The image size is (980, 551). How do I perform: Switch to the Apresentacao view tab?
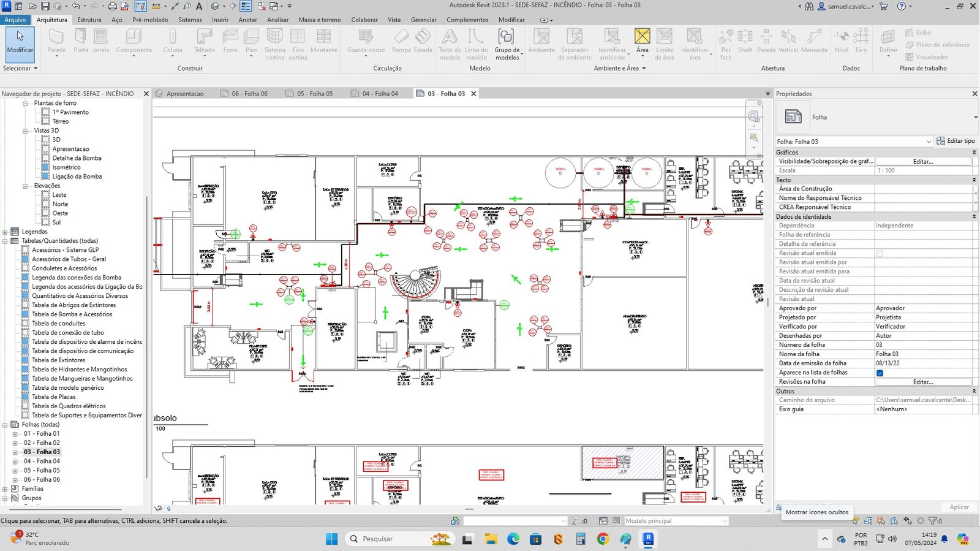click(185, 94)
